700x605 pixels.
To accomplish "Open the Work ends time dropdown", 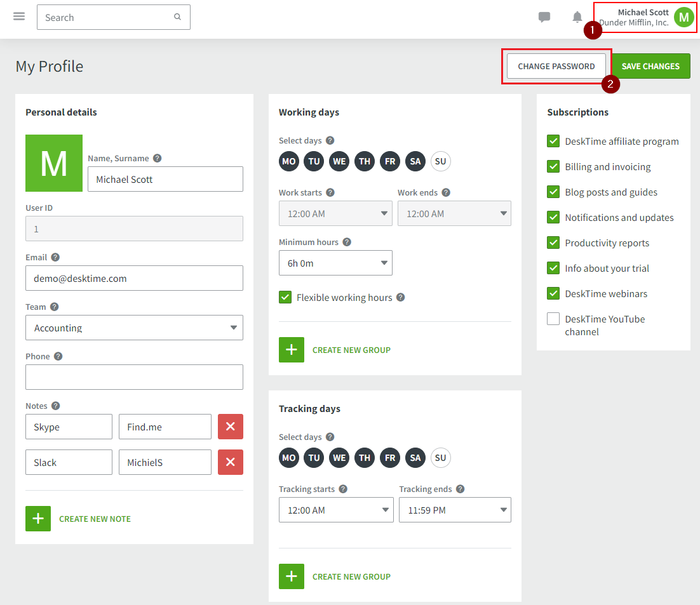I will tap(454, 214).
